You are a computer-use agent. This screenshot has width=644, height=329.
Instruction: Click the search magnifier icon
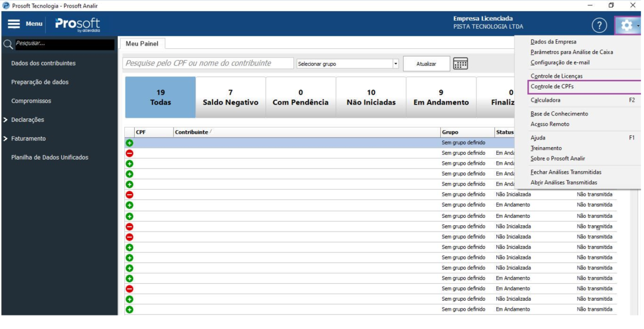coord(8,44)
